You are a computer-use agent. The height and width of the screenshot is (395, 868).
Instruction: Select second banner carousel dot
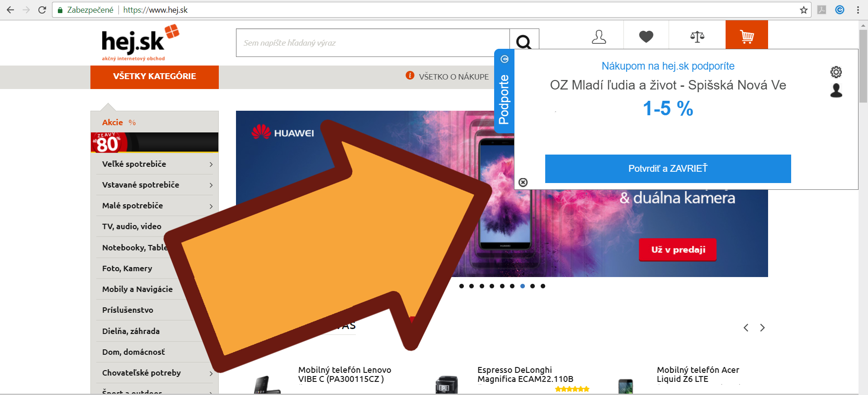[x=472, y=286]
